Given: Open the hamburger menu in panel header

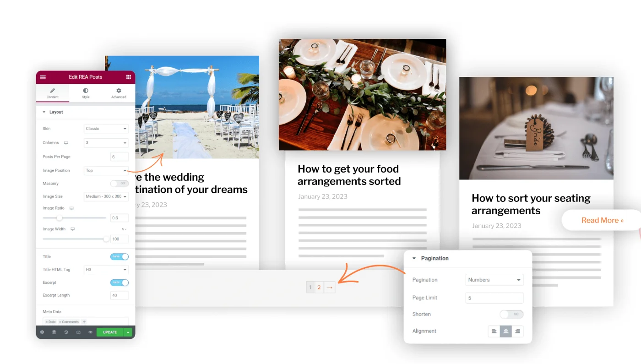Looking at the screenshot, I should 43,77.
